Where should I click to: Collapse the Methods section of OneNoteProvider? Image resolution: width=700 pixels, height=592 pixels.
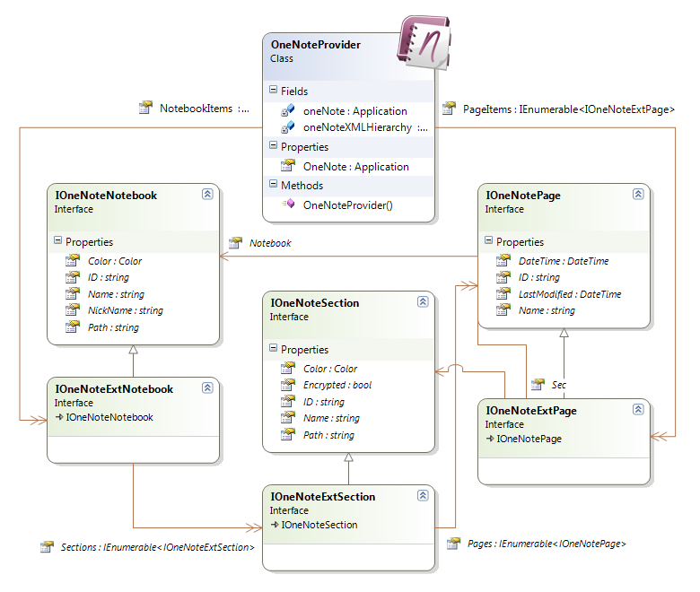coord(273,184)
